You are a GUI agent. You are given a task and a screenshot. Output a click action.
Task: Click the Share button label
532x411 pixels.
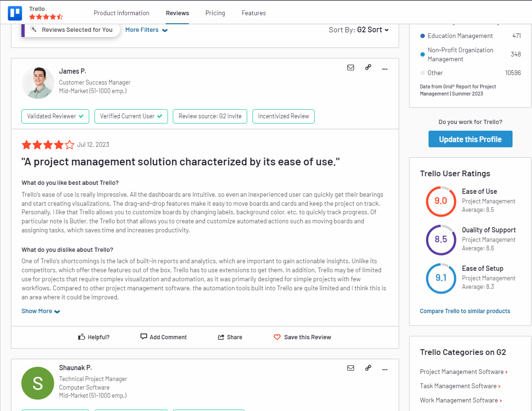234,337
